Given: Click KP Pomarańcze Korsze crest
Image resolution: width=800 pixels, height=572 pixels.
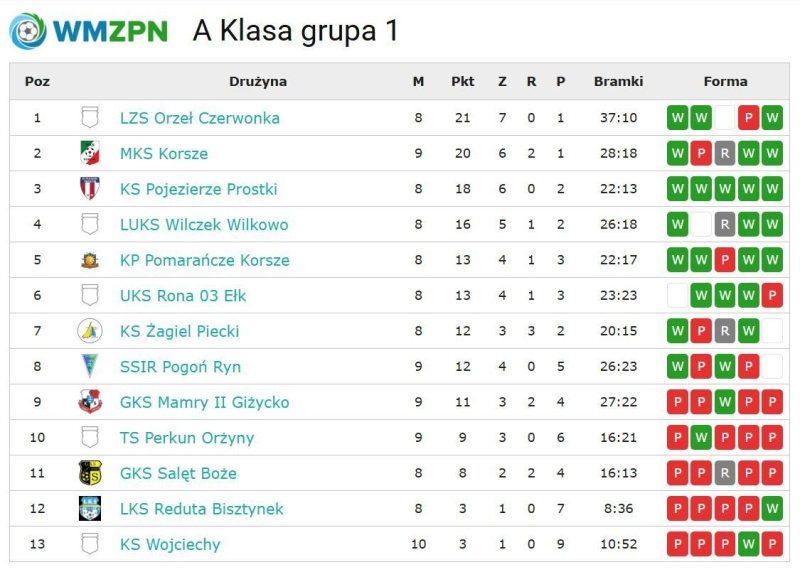Looking at the screenshot, I should [90, 260].
